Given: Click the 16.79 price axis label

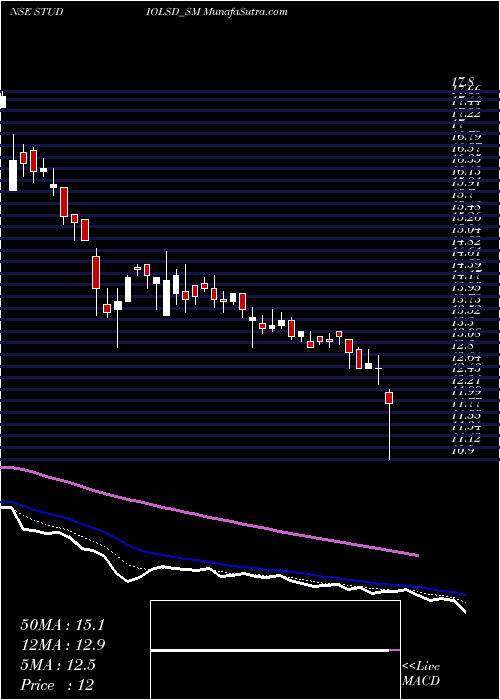Looking at the screenshot, I should [x=466, y=138].
